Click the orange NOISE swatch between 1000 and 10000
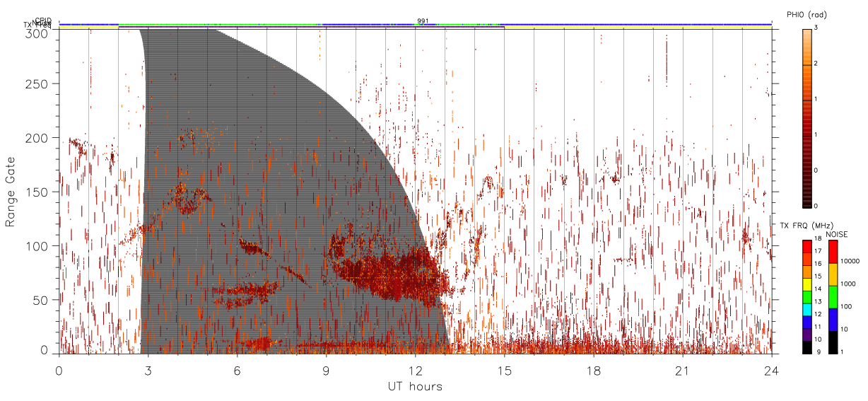Viewport: 868px width, 401px height. [x=833, y=274]
